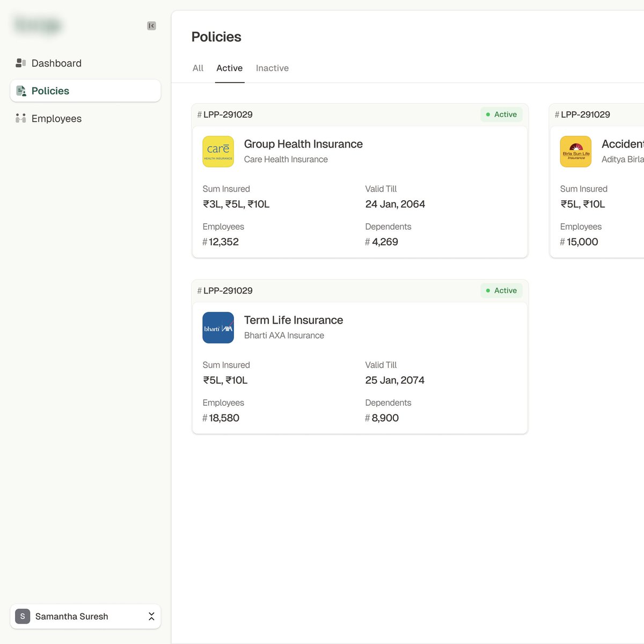Screen dimensions: 644x644
Task: Select the Active policies tab
Action: 230,68
